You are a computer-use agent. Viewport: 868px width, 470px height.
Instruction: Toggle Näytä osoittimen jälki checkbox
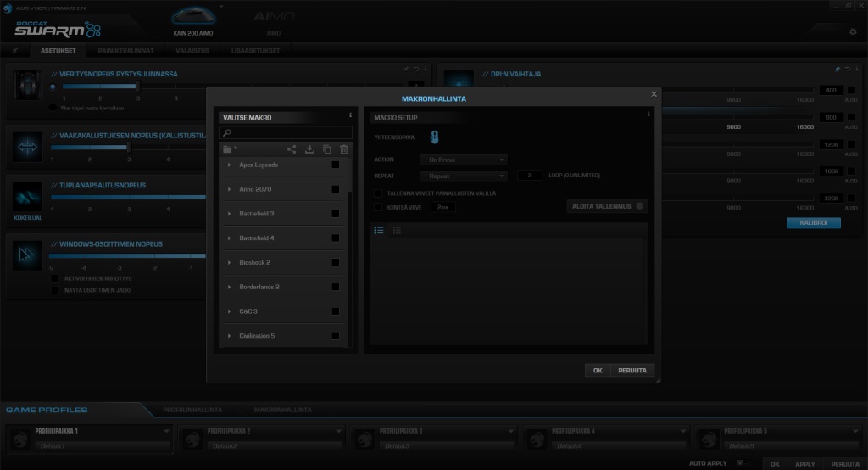pos(55,290)
